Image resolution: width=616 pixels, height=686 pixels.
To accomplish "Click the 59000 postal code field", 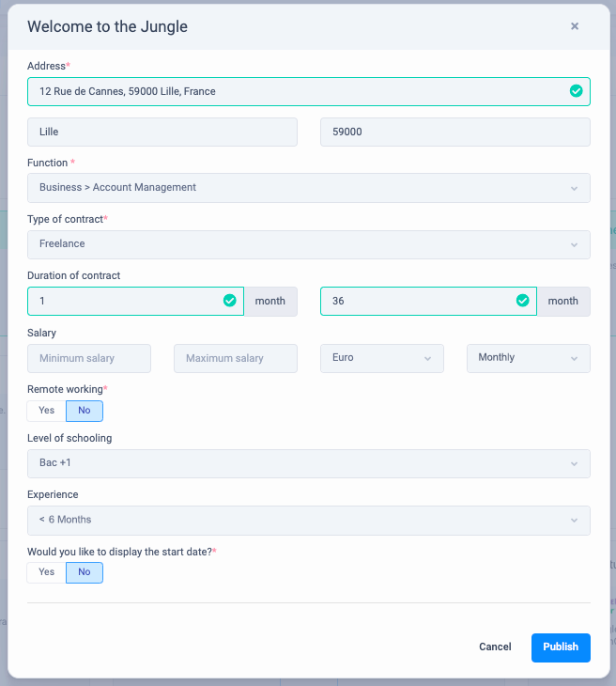I will pos(454,133).
